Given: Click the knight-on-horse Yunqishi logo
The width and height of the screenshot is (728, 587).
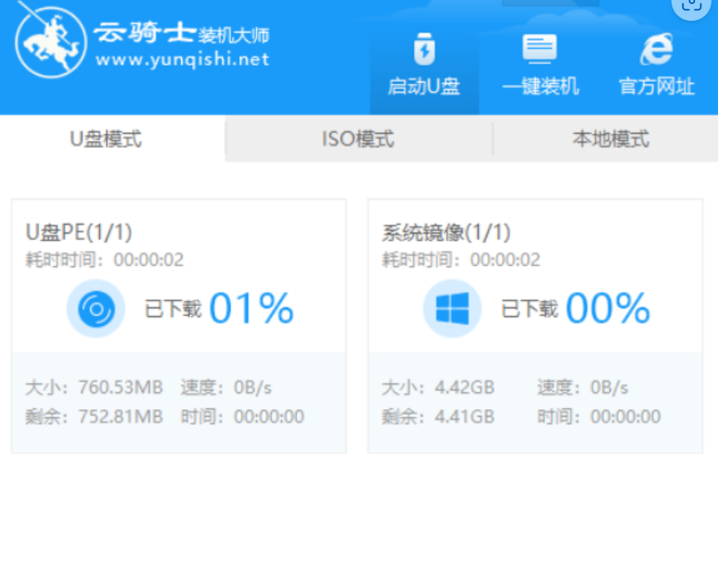Looking at the screenshot, I should (x=51, y=42).
